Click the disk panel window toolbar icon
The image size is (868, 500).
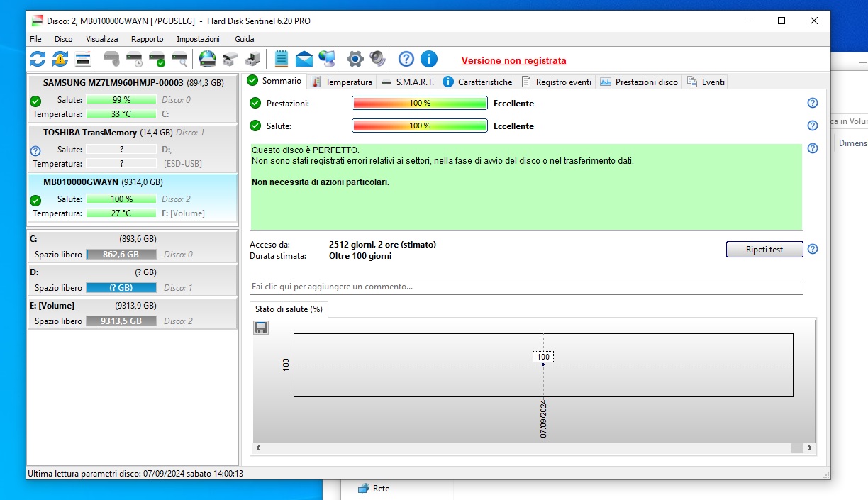[x=83, y=59]
